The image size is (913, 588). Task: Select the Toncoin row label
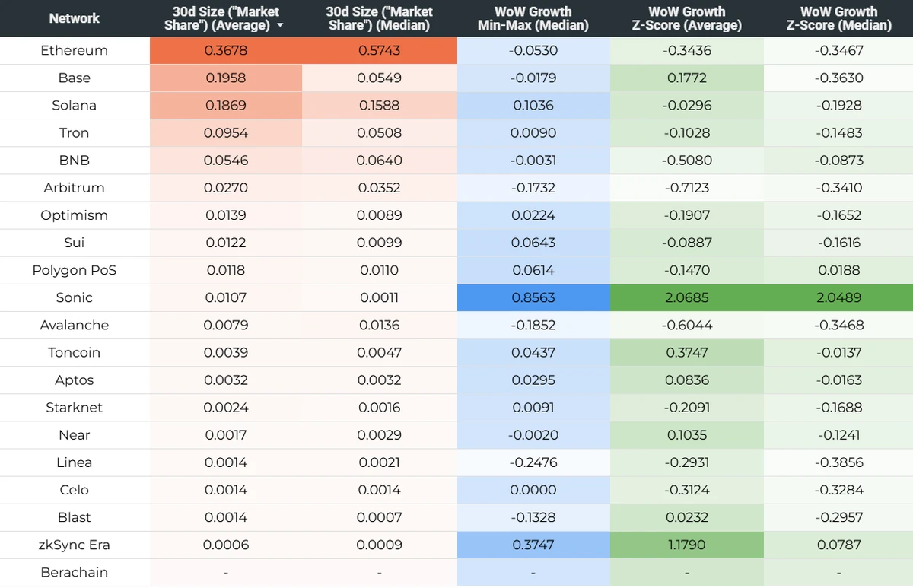pyautogui.click(x=75, y=353)
